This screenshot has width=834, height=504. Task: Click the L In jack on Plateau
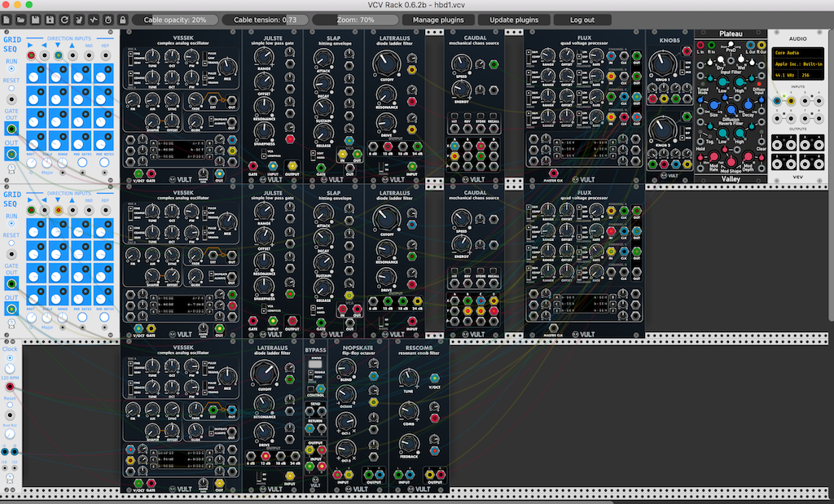click(700, 46)
